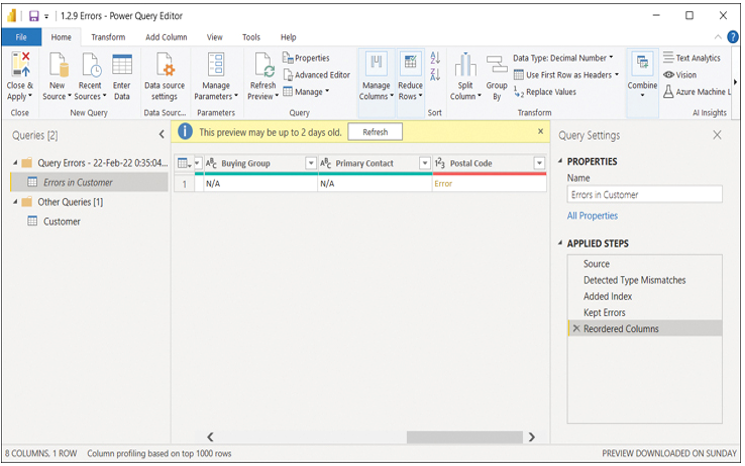
Task: Open the Enter Data table icon
Action: point(122,65)
